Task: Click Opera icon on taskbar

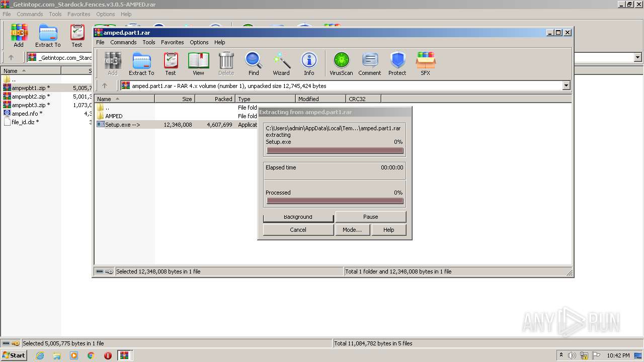Action: click(108, 355)
